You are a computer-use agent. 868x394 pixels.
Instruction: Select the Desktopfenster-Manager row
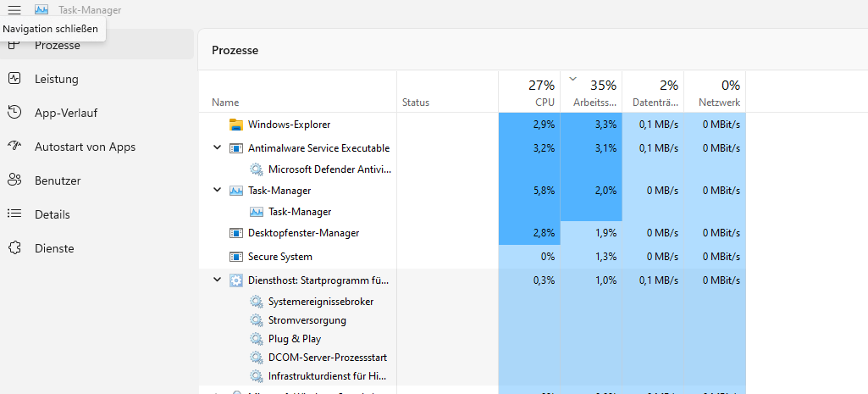(x=473, y=233)
